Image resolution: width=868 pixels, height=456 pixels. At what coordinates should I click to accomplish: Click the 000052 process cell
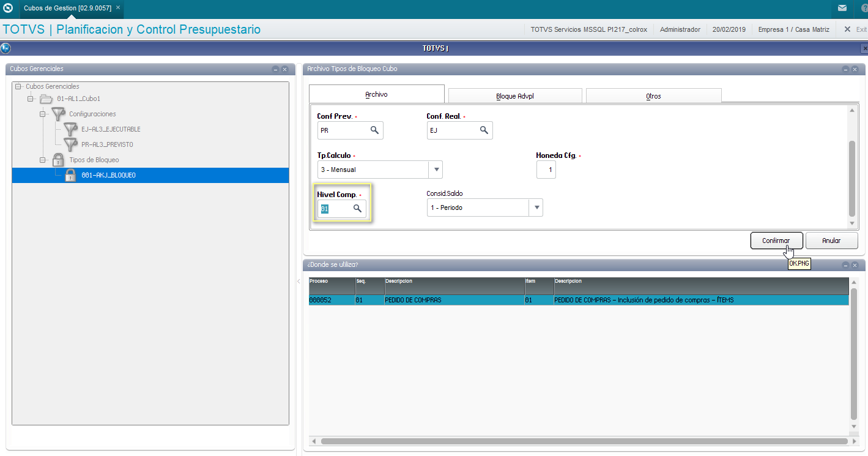tap(332, 300)
